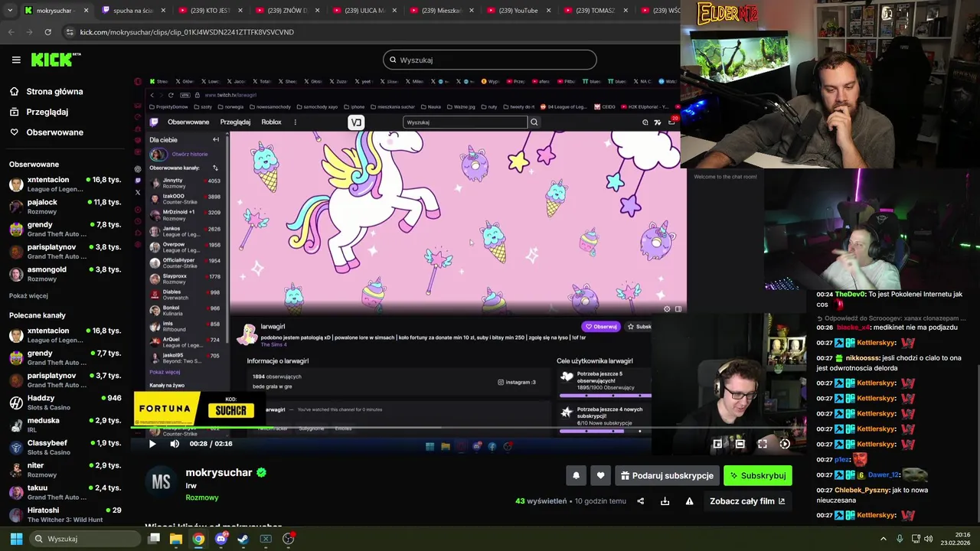This screenshot has width=980, height=551.
Task: Toggle theater mode on the clip player
Action: [x=740, y=444]
